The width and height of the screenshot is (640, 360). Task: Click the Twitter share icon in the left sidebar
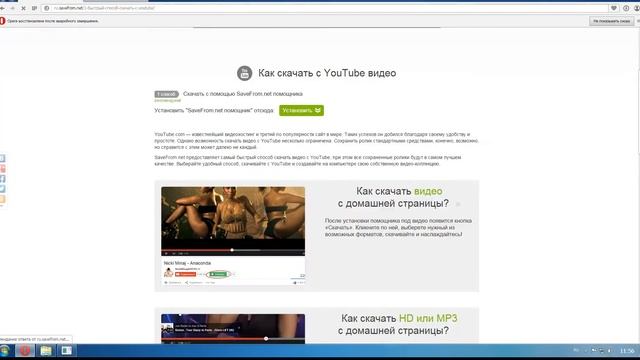pos(2,189)
